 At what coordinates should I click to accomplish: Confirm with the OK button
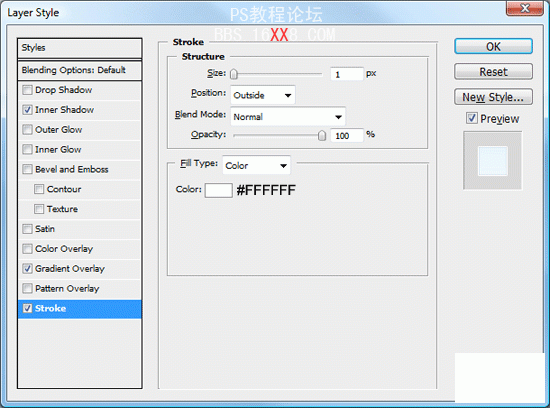click(493, 46)
